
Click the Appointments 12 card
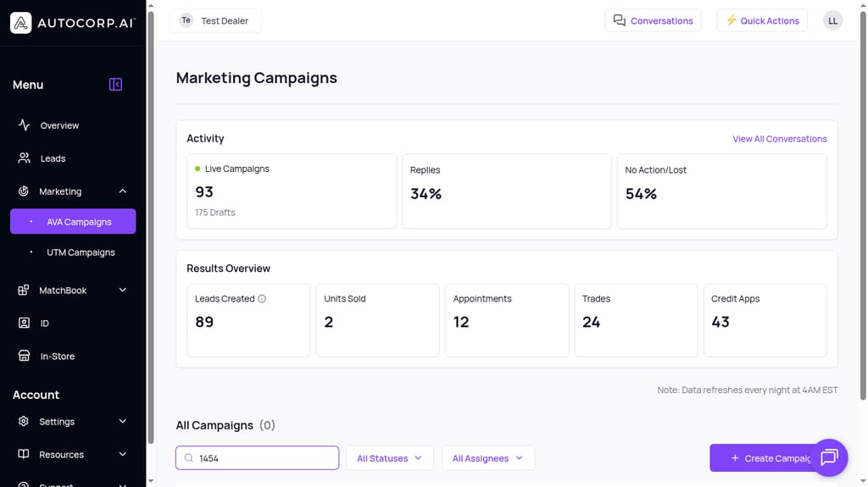coord(507,320)
